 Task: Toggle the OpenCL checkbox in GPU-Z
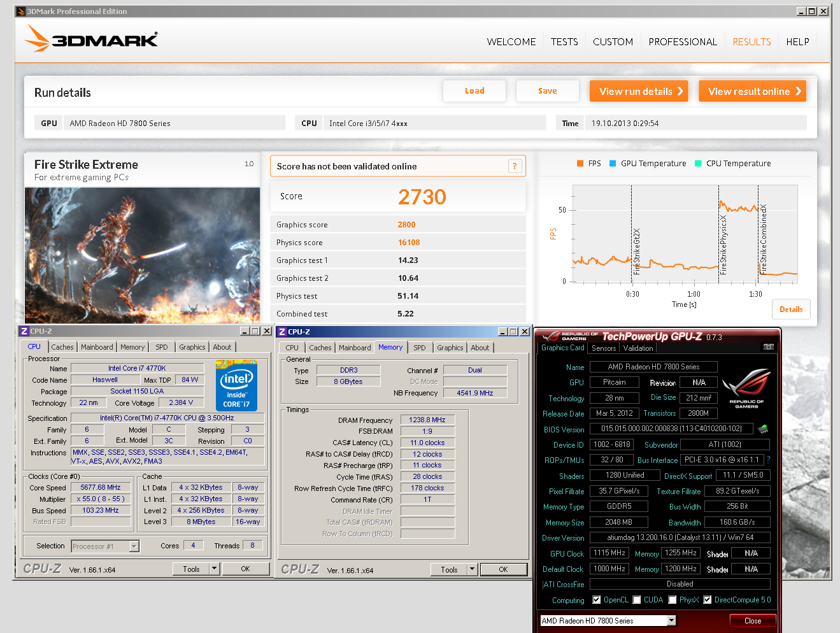[597, 600]
